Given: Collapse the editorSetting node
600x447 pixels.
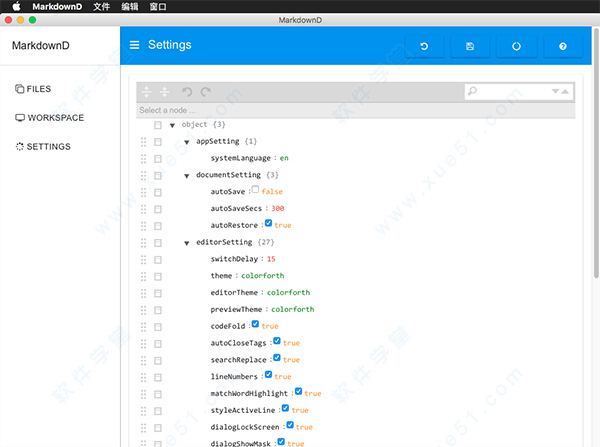Looking at the screenshot, I should [187, 243].
